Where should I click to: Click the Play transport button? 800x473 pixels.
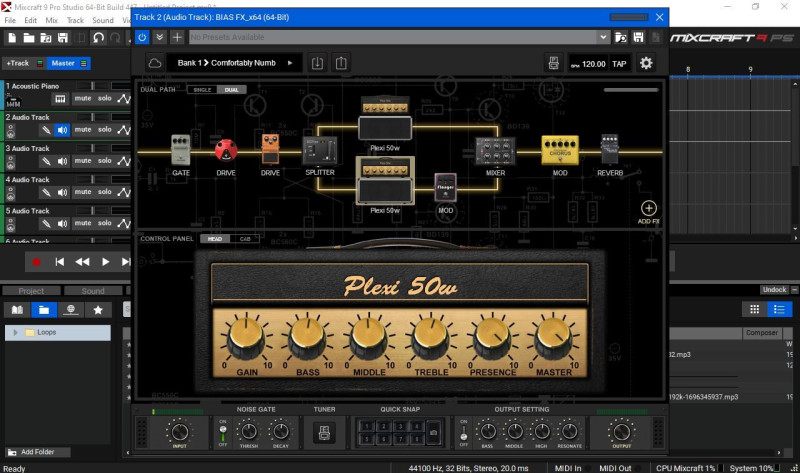(x=105, y=262)
